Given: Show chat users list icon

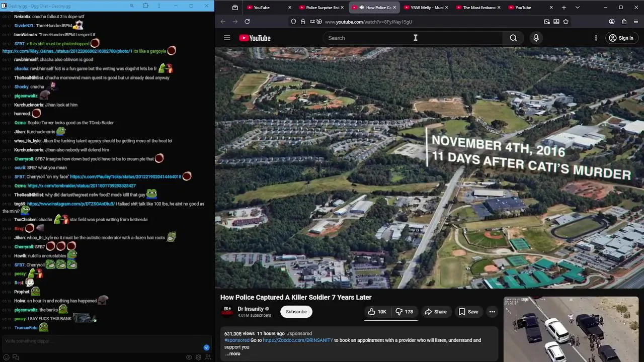Looking at the screenshot, I should tap(208, 357).
